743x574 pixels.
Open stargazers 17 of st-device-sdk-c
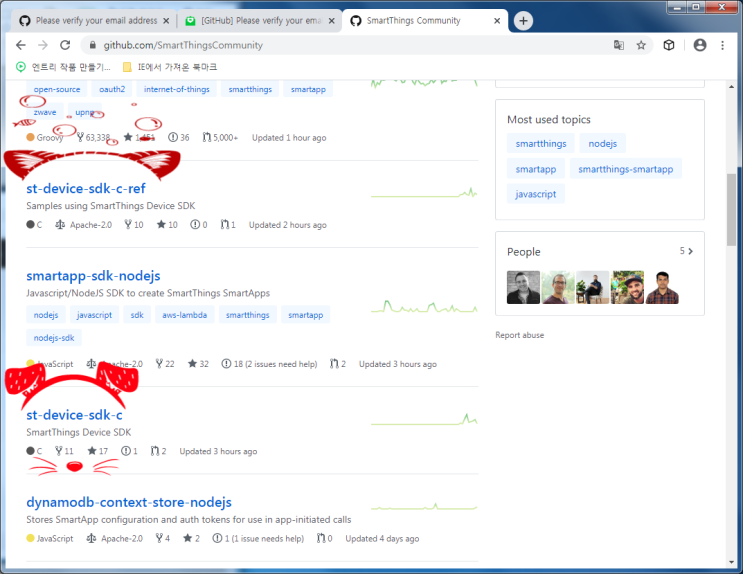click(98, 451)
